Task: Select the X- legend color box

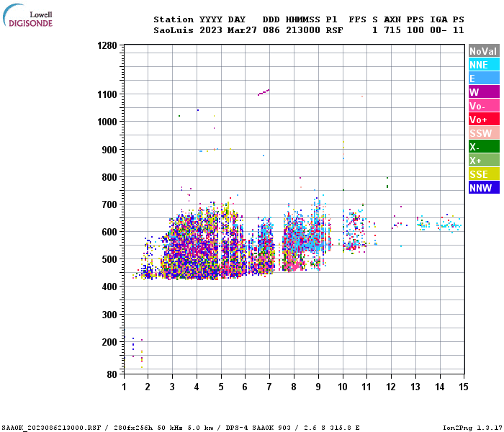Action: [484, 147]
